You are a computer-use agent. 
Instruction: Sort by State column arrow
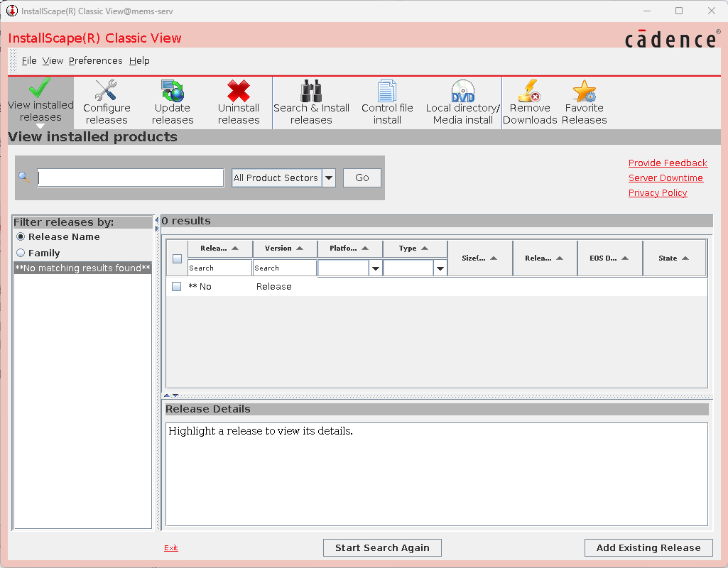point(686,258)
